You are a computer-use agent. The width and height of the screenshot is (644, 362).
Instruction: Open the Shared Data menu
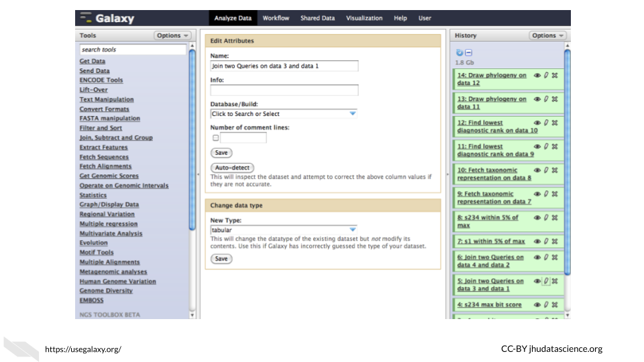317,18
